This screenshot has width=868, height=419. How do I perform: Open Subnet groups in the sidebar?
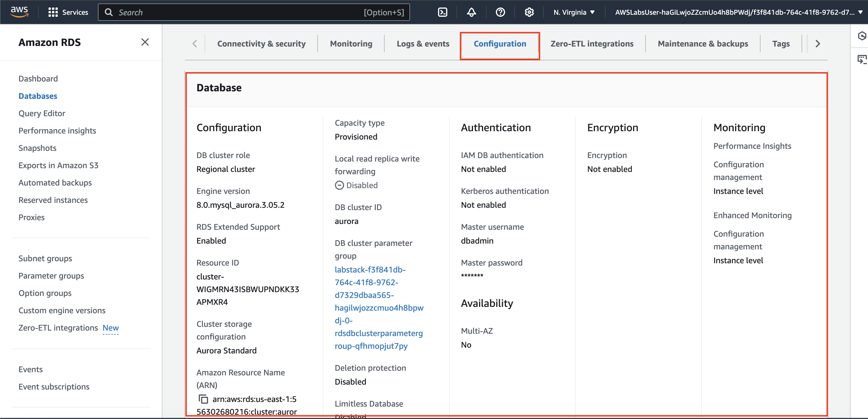tap(45, 259)
